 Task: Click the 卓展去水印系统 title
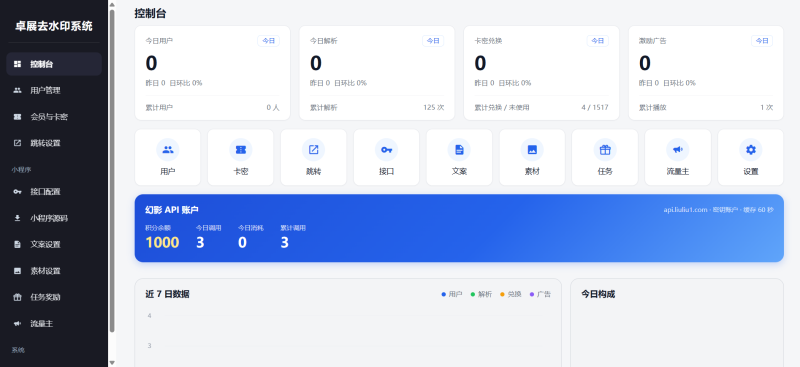click(x=54, y=26)
